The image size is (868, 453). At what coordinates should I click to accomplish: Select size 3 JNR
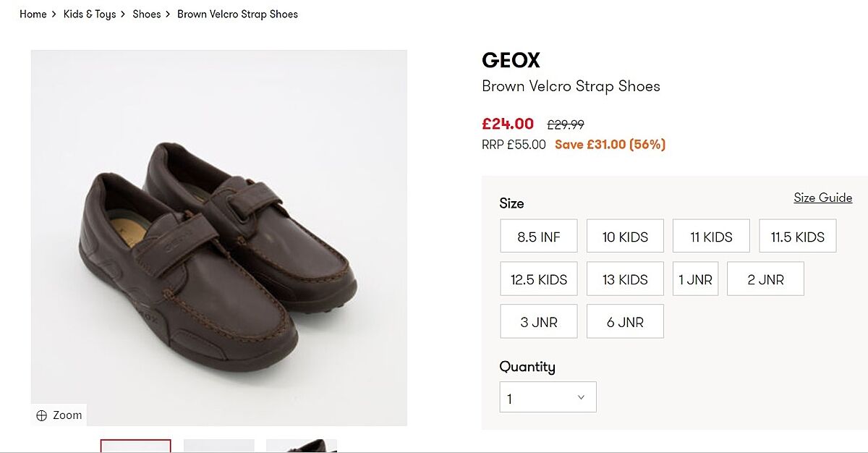(539, 322)
